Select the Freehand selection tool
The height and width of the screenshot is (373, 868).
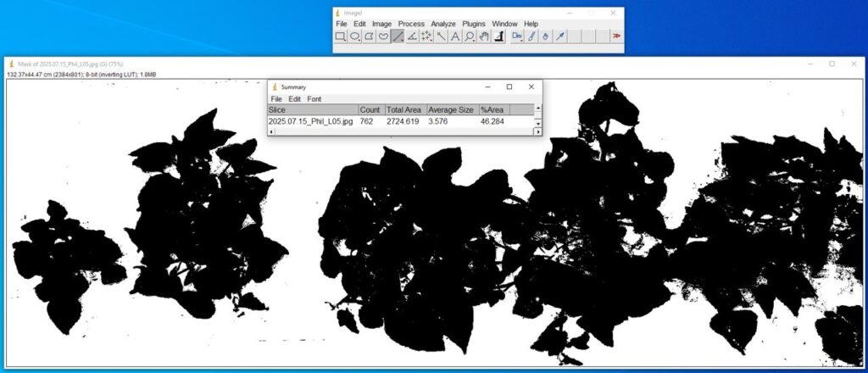383,36
